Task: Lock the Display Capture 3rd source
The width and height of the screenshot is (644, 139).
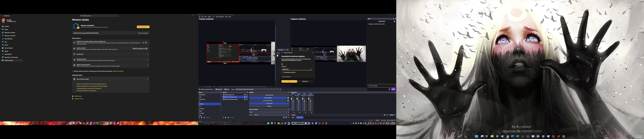Action: coord(247,95)
